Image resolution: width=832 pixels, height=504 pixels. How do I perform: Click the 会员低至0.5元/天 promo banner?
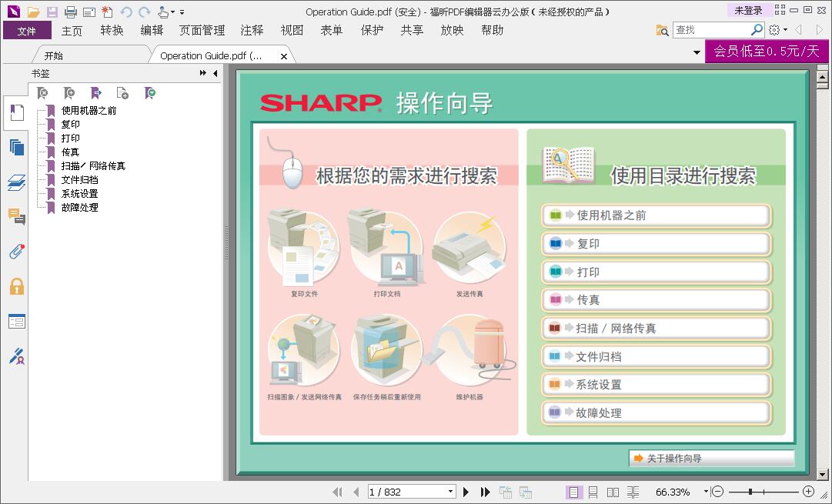[x=767, y=52]
